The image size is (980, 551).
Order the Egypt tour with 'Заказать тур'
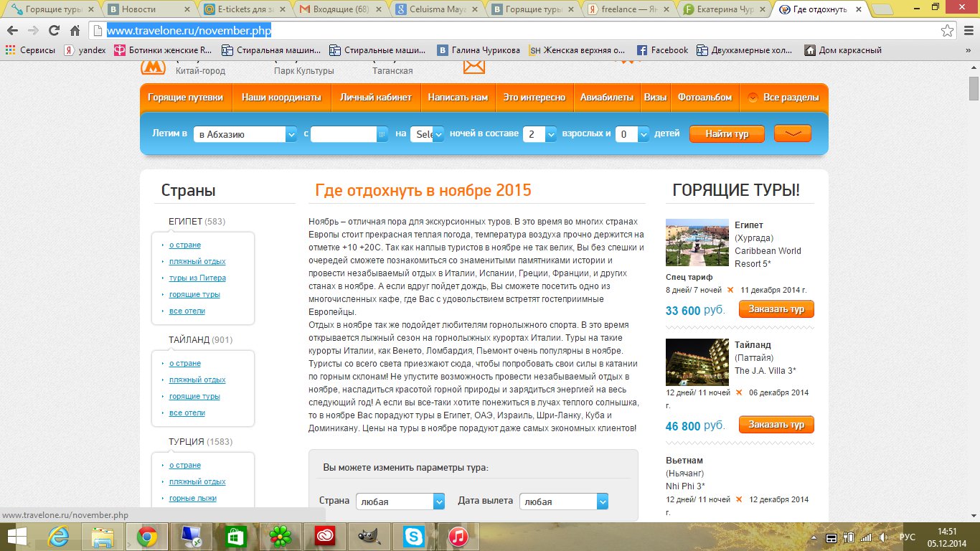(x=776, y=309)
